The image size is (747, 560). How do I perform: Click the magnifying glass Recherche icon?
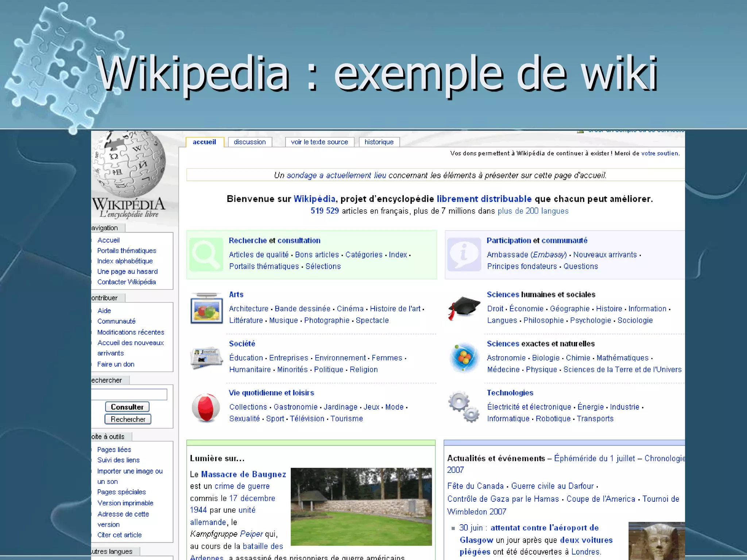point(206,254)
